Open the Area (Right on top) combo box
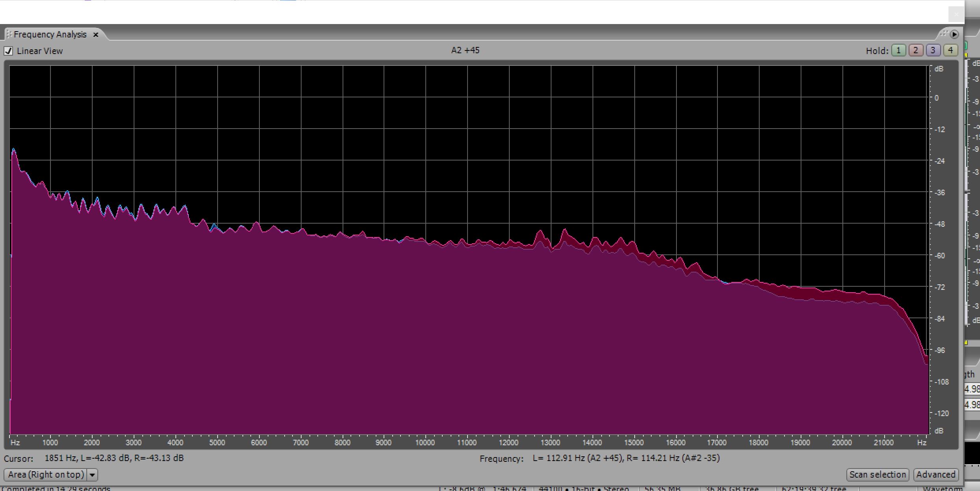Screen dimensions: 980x491 (46, 474)
